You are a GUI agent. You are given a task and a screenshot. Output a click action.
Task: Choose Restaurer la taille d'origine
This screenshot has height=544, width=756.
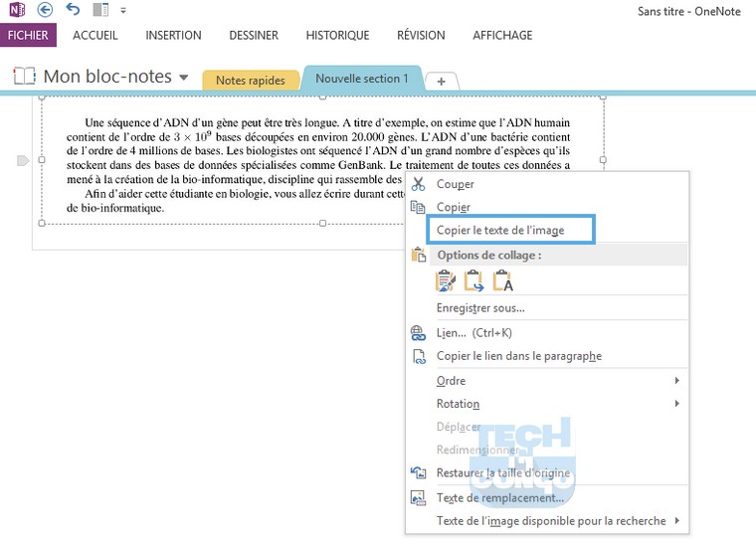tap(503, 472)
